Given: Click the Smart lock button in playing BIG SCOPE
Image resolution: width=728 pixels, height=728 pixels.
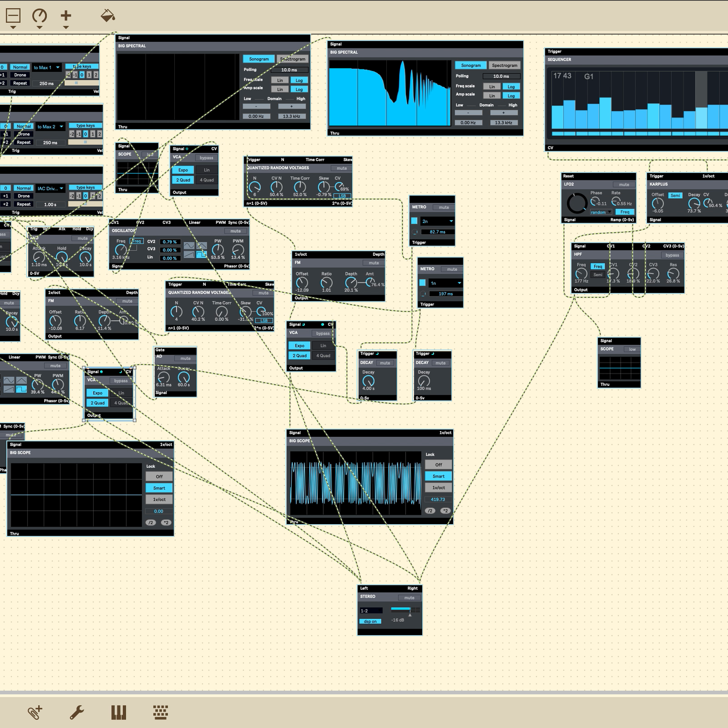Looking at the screenshot, I should [438, 476].
